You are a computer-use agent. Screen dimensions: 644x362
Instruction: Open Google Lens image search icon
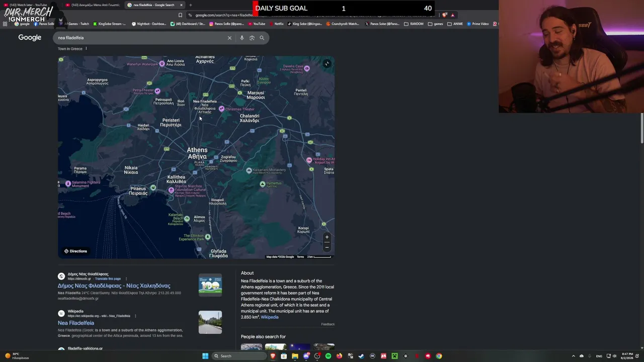[x=252, y=38]
